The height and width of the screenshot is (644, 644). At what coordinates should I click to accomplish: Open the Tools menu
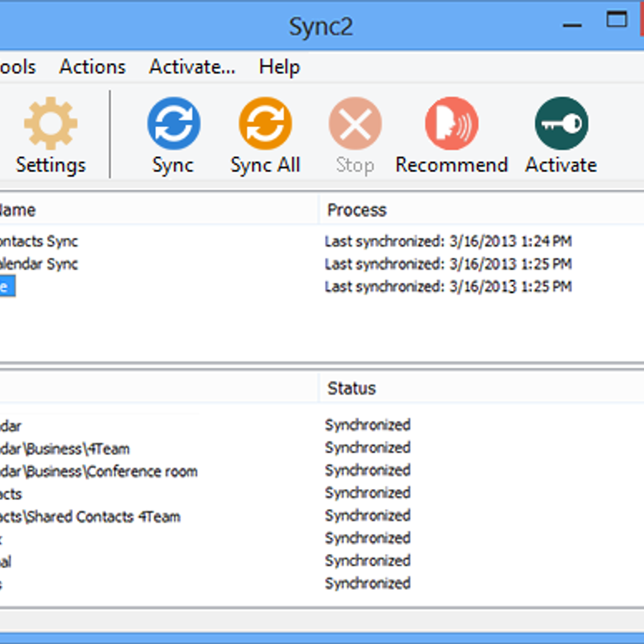click(17, 67)
